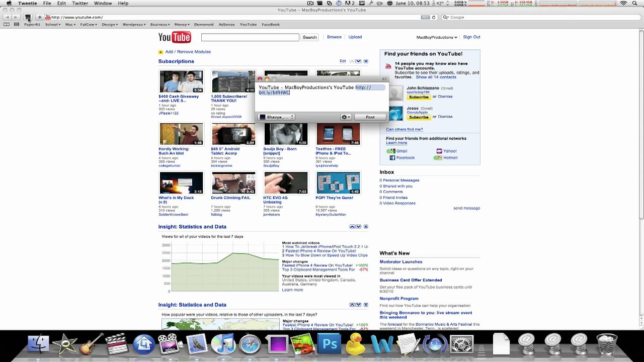644x362 pixels.
Task: Close the Subscriptions module with X
Action: [366, 61]
